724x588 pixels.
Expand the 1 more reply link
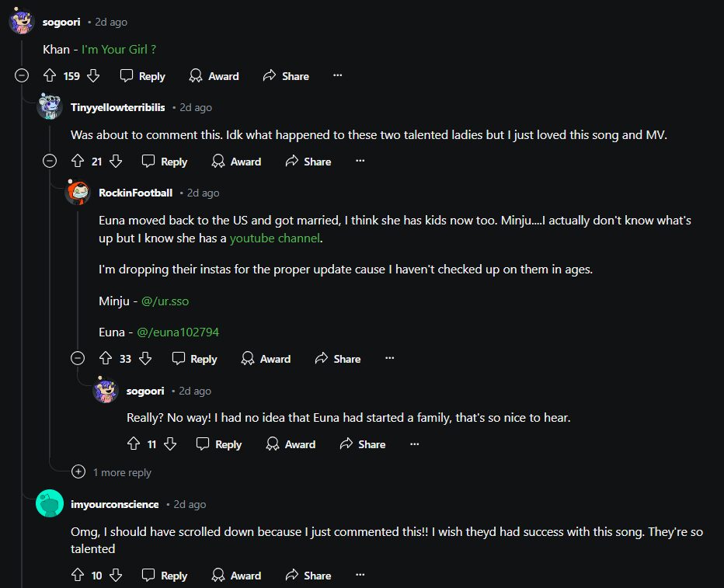coord(121,472)
